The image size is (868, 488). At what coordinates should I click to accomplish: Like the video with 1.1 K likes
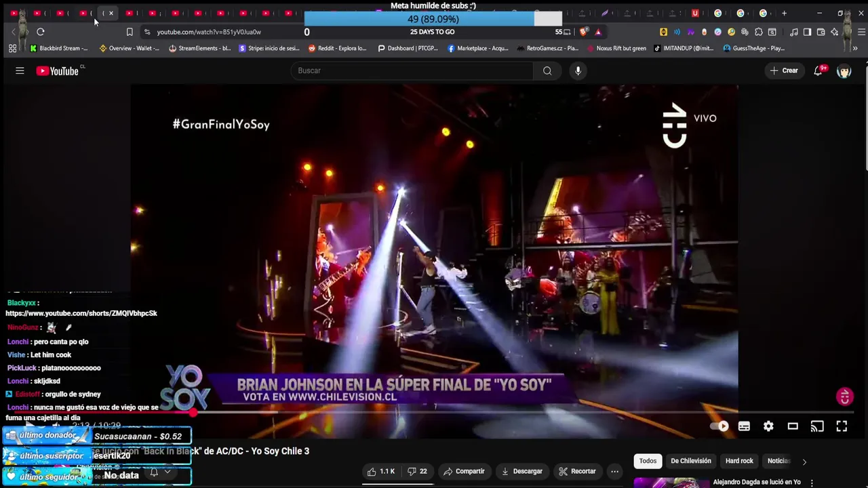(380, 471)
